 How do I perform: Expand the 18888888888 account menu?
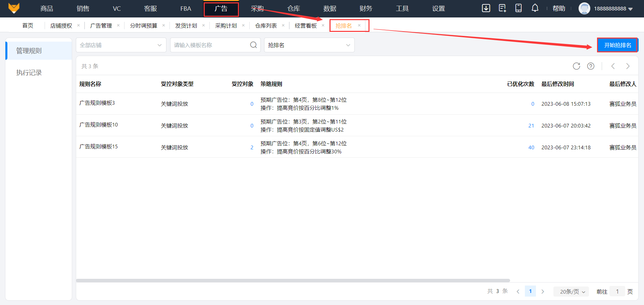point(613,9)
